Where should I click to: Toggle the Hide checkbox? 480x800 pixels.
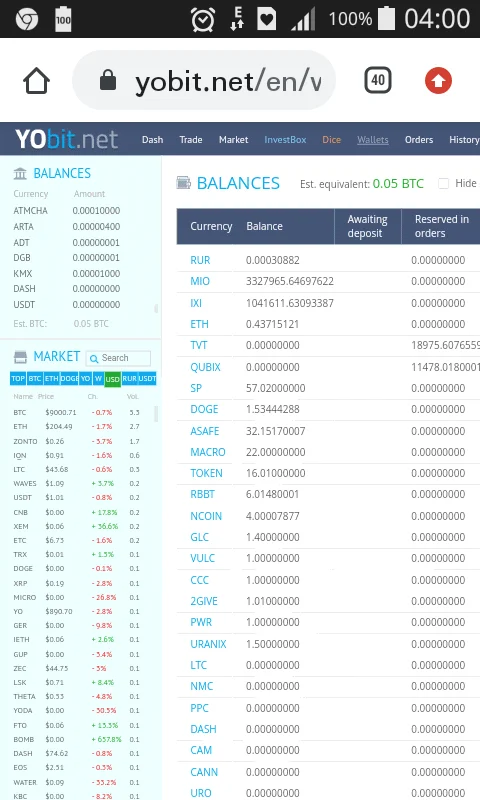click(443, 183)
